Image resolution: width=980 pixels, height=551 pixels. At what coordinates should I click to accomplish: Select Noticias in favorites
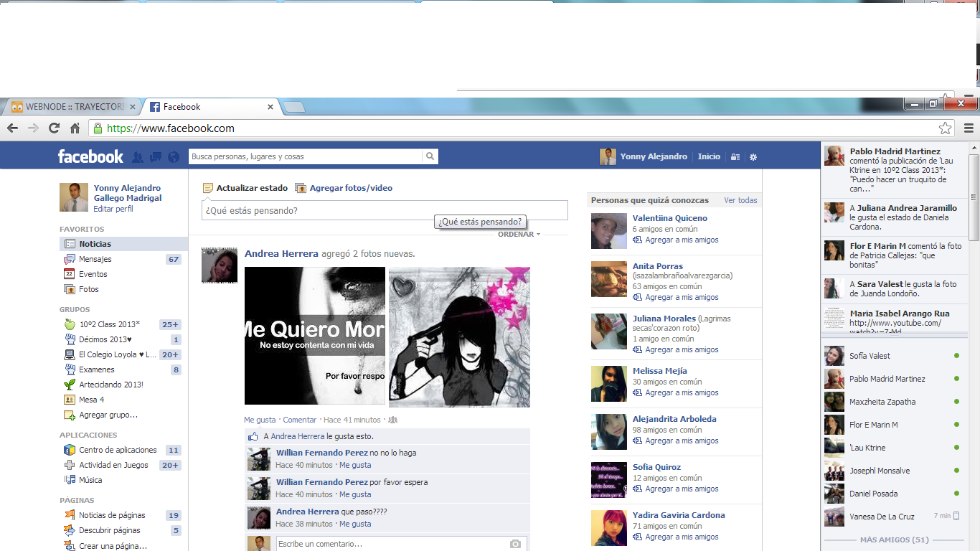tap(123, 244)
